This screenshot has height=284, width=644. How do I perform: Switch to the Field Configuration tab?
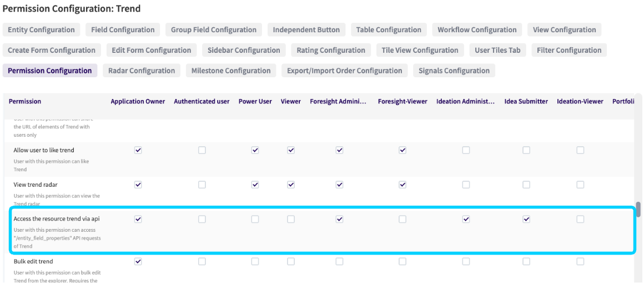(123, 30)
